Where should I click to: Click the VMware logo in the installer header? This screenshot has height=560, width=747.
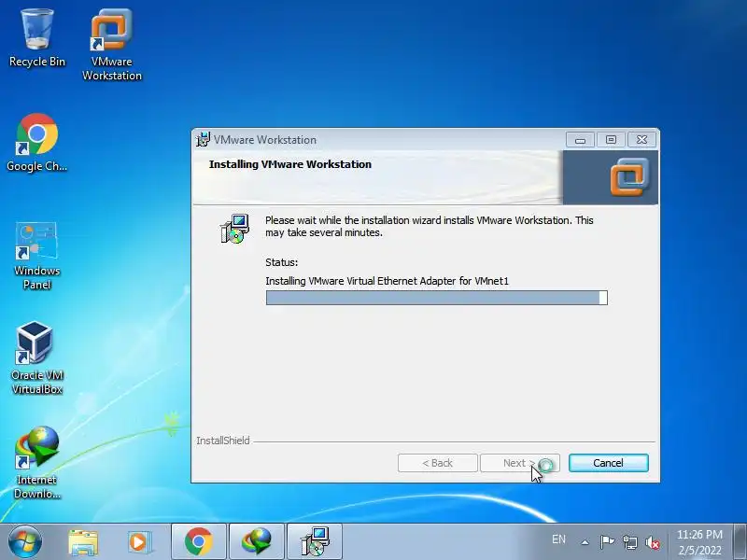629,177
